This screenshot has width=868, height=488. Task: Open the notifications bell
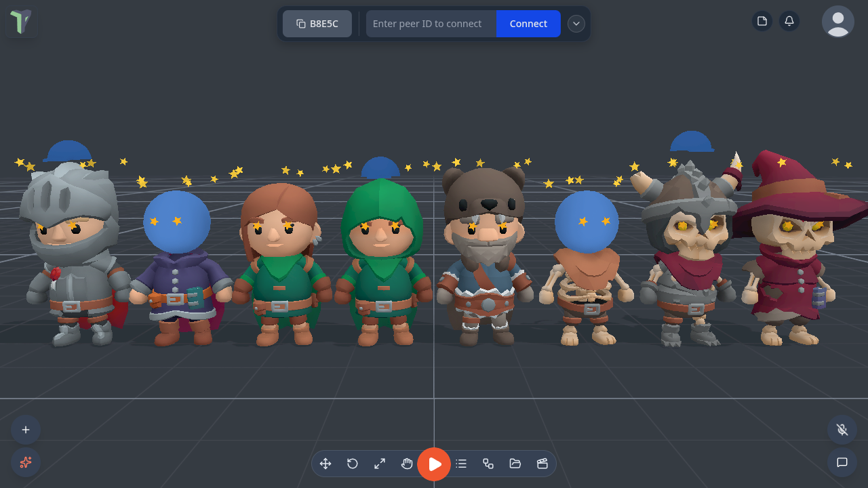pos(789,21)
